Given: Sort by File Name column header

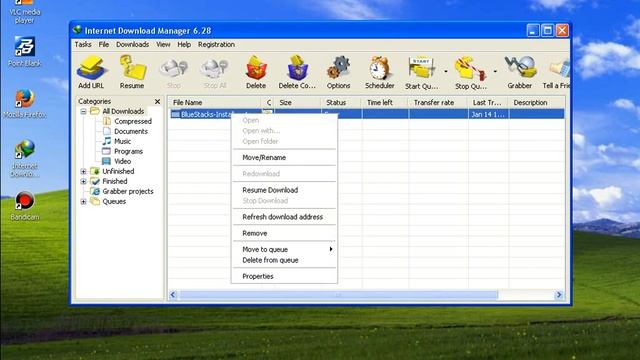Looking at the screenshot, I should (x=215, y=102).
